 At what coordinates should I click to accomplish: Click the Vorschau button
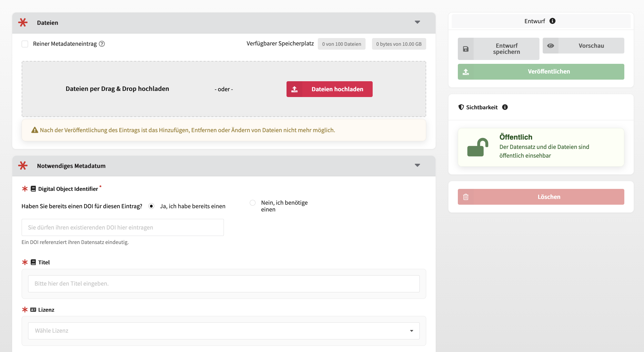tap(583, 46)
